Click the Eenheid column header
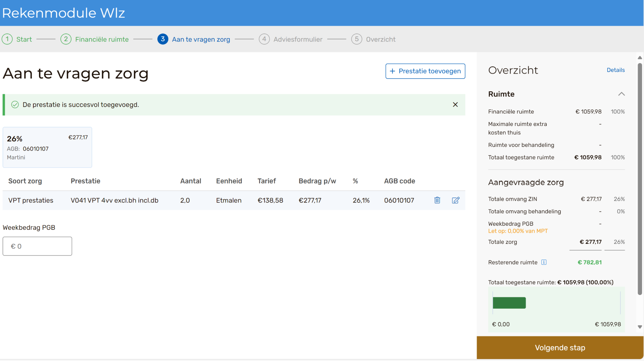The width and height of the screenshot is (644, 361). (x=229, y=181)
